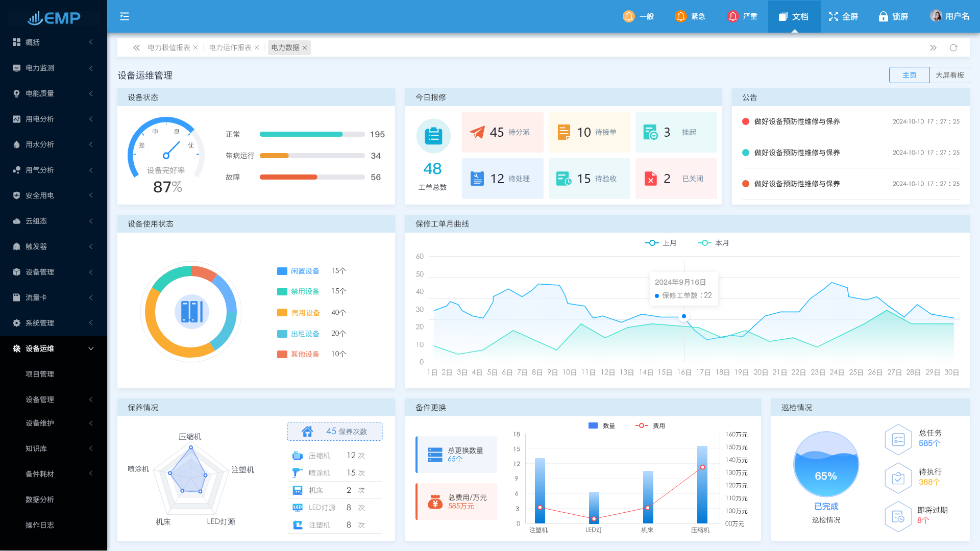Click the 大屏看板 button
The image size is (980, 551).
click(x=949, y=75)
